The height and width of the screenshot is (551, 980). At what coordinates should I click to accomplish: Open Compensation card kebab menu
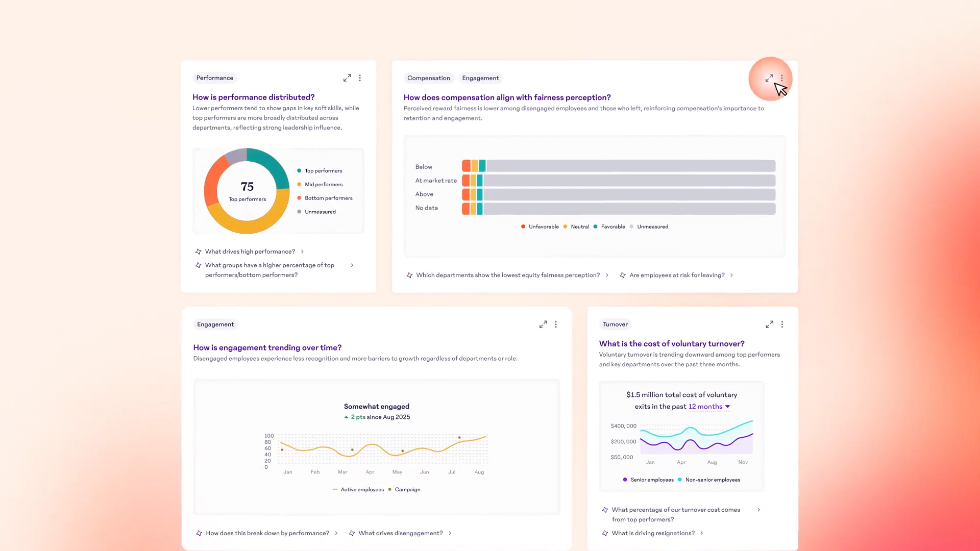781,78
